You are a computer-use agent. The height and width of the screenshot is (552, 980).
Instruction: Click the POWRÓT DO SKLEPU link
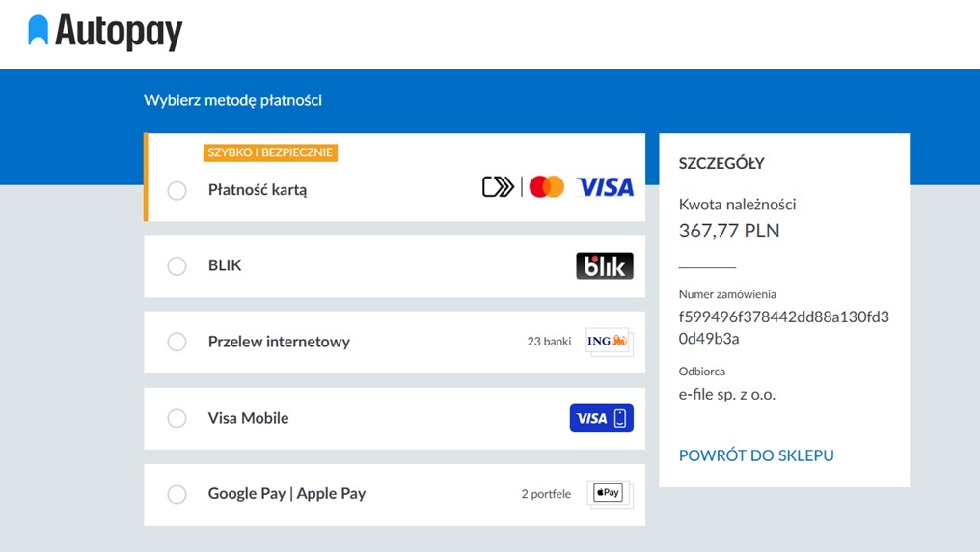pos(756,455)
